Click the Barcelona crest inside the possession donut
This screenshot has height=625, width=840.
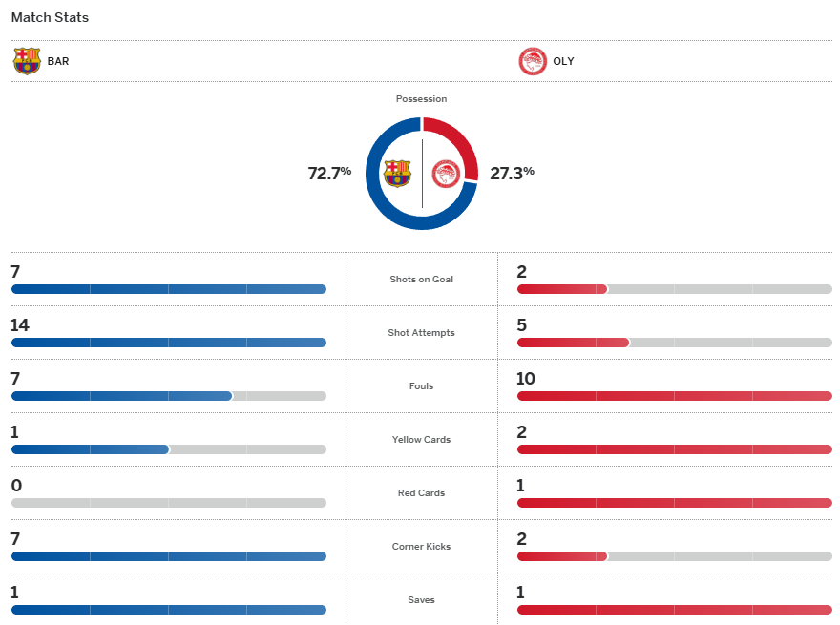pos(397,174)
